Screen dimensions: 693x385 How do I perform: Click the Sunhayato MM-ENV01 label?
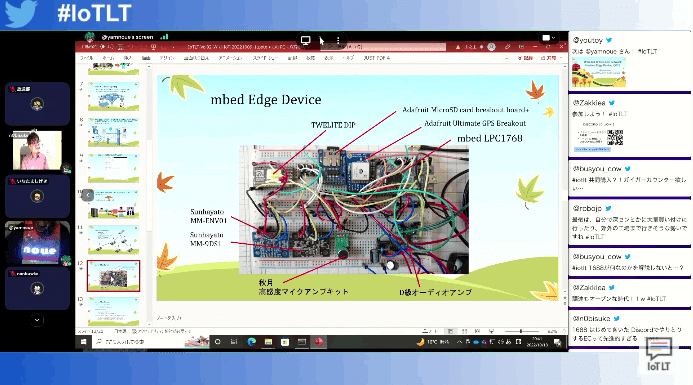point(208,216)
